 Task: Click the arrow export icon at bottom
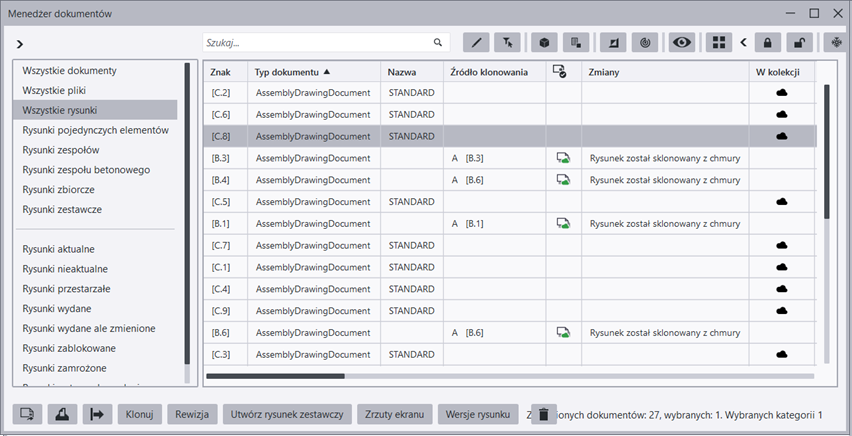tap(97, 414)
